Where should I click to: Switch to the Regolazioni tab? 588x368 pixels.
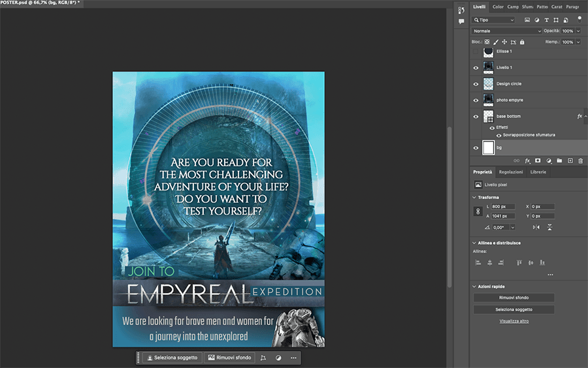(510, 172)
